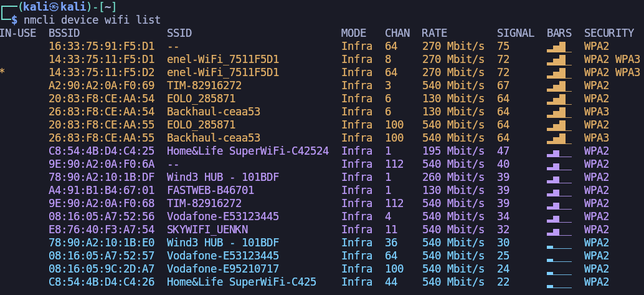Click the in-use asterisk marker
Image resolution: width=644 pixels, height=295 pixels.
(2, 73)
